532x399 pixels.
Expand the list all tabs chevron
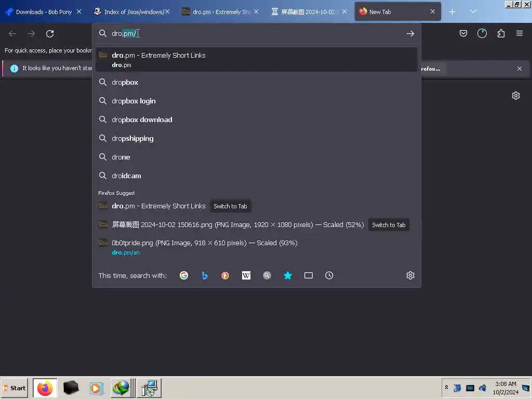coord(473,11)
